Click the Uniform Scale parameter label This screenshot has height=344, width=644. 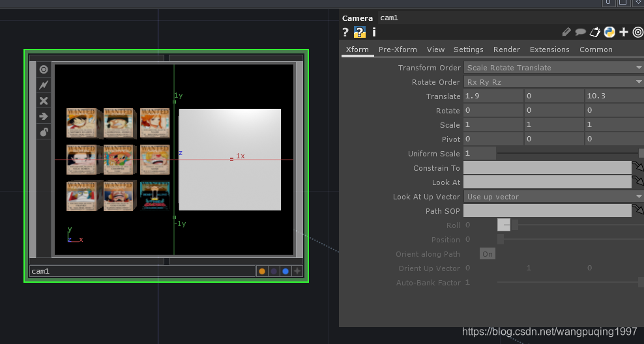point(433,154)
